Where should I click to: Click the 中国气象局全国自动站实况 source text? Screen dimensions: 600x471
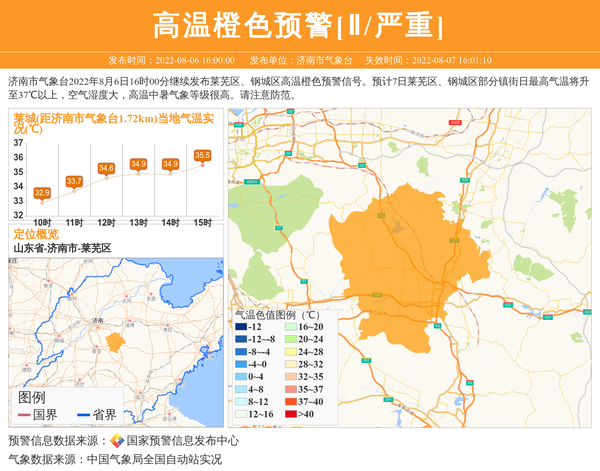coord(154,460)
